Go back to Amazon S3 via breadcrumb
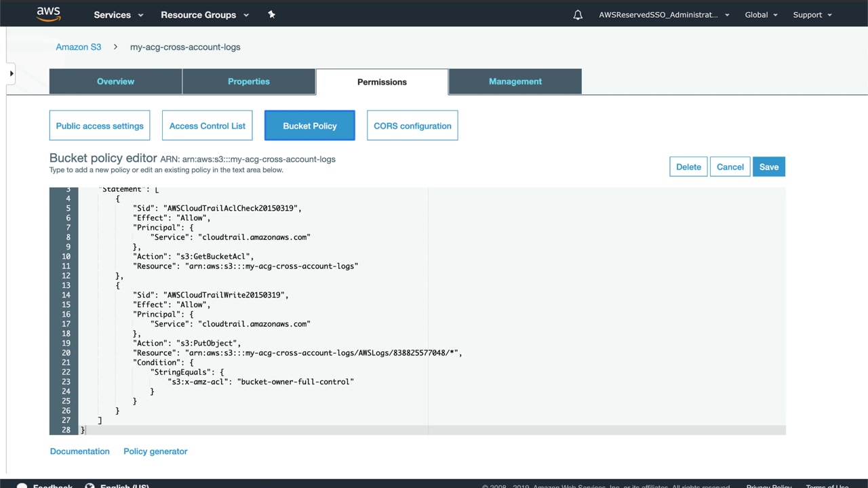This screenshot has width=868, height=488. pos(79,47)
